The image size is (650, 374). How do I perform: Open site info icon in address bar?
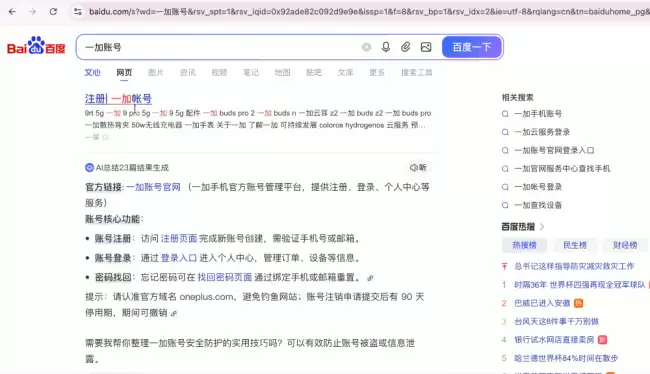[78, 12]
